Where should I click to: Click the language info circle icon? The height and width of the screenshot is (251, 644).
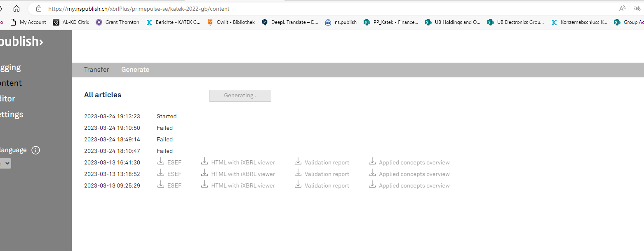pyautogui.click(x=36, y=150)
